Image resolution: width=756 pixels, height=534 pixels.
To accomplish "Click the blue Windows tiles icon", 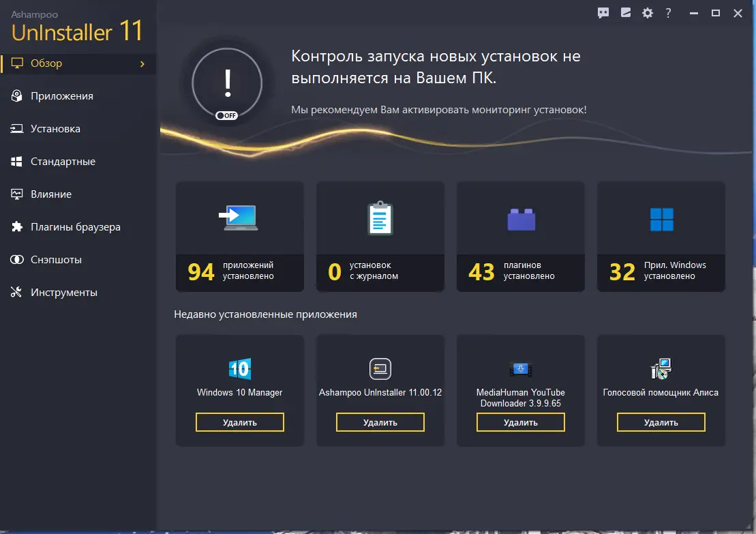I will click(x=661, y=220).
